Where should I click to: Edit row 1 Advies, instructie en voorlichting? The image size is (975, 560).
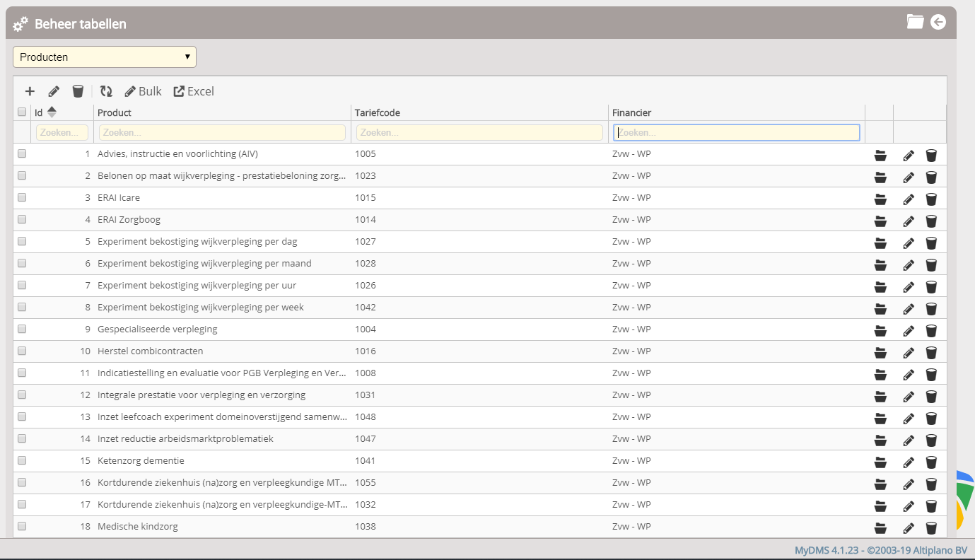(x=909, y=156)
